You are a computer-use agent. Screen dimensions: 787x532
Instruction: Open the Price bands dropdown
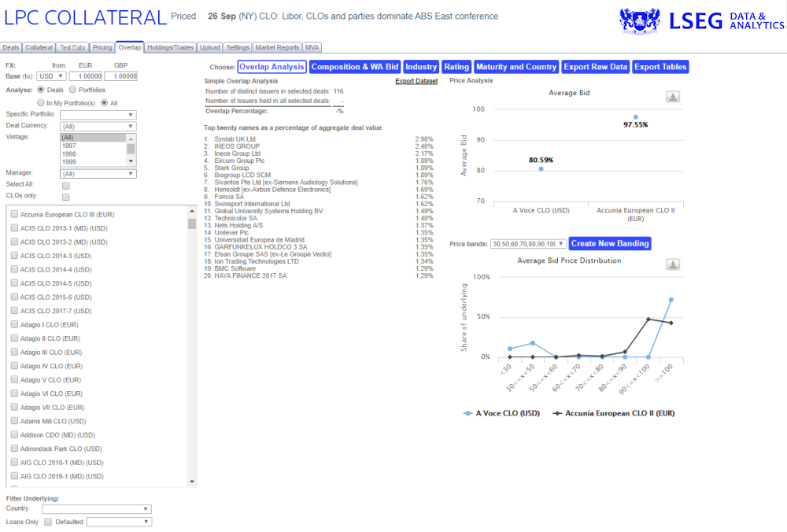tap(527, 244)
